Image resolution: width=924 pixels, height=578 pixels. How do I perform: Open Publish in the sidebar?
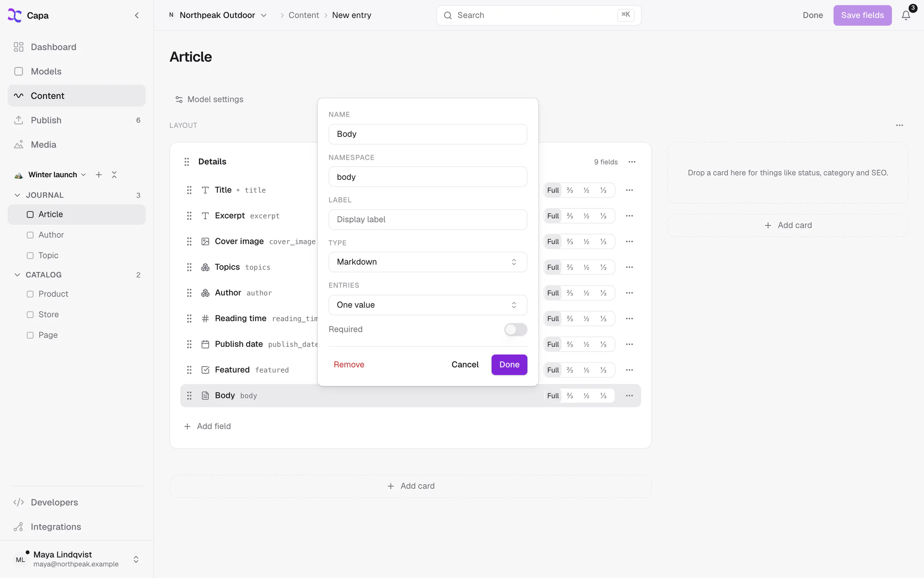(x=77, y=120)
